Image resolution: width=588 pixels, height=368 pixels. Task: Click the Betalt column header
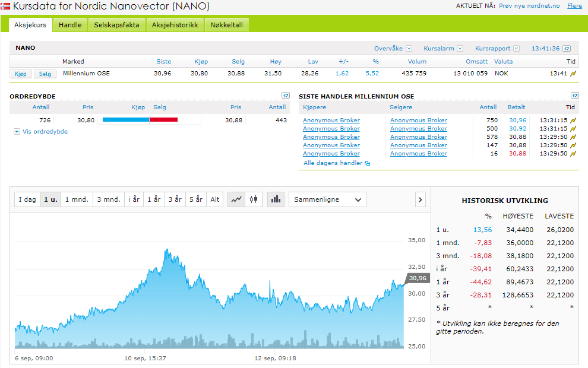pyautogui.click(x=516, y=107)
